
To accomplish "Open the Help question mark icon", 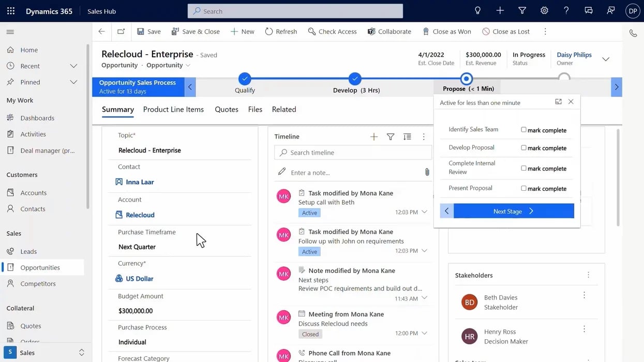I will (565, 10).
